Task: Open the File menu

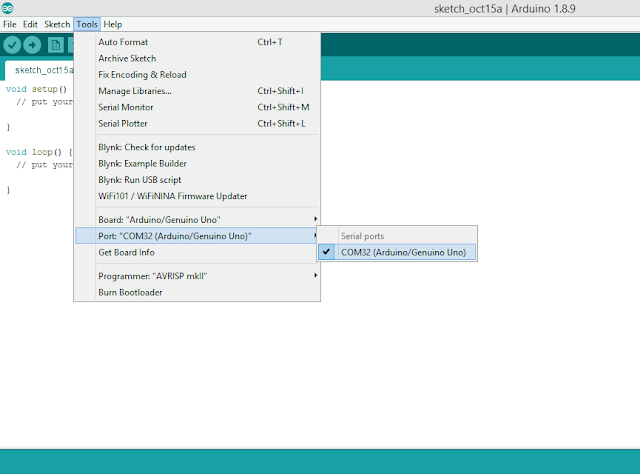Action: (x=9, y=24)
